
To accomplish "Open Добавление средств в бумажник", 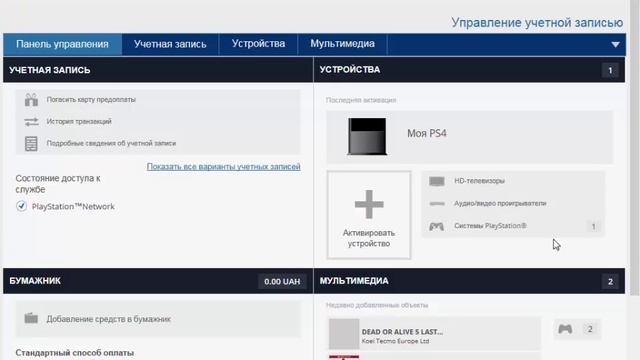I will coord(158,319).
